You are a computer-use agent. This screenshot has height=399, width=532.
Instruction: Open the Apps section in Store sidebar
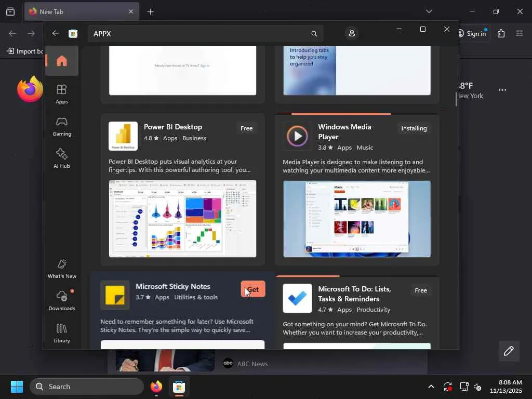pyautogui.click(x=62, y=95)
